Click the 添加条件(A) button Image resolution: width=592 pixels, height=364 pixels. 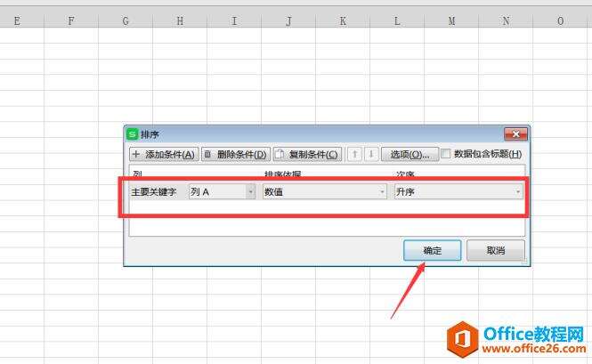[x=164, y=154]
